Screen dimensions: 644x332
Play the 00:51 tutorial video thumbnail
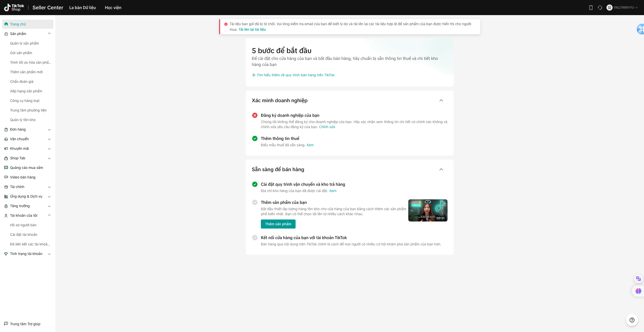(x=428, y=210)
